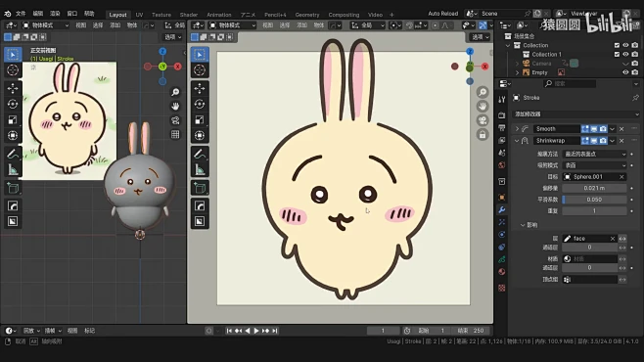Image resolution: width=644 pixels, height=362 pixels.
Task: Click the Blender logo menu
Action: pos(8,14)
